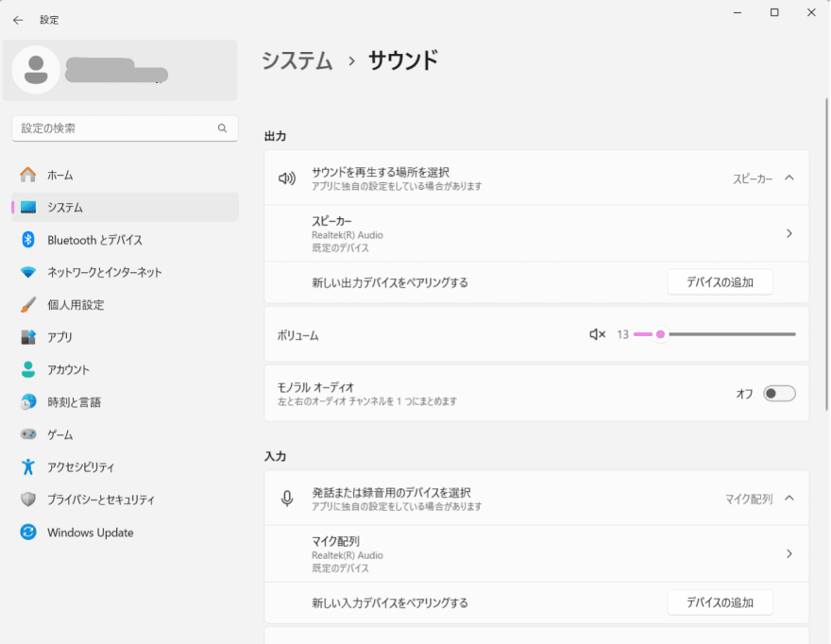The height and width of the screenshot is (644, 831).
Task: Open the ホーム settings page
Action: pos(60,175)
